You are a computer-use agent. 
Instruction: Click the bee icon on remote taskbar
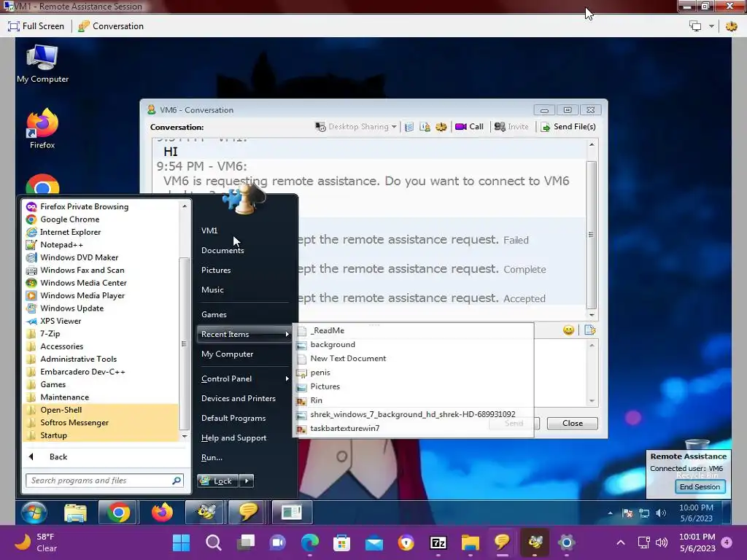205,513
